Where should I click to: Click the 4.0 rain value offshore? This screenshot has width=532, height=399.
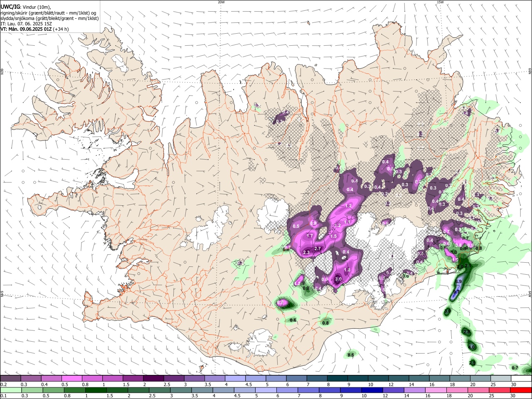pyautogui.click(x=471, y=347)
